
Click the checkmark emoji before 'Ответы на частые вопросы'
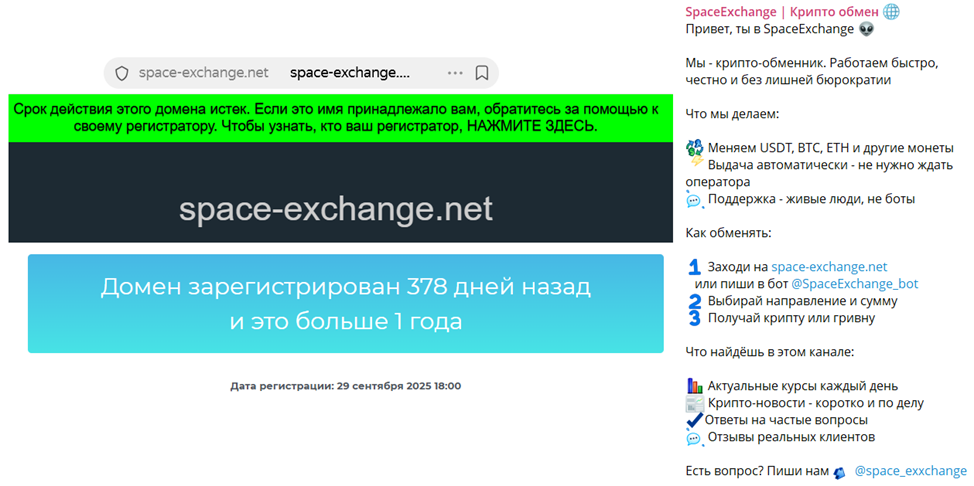[x=694, y=420]
